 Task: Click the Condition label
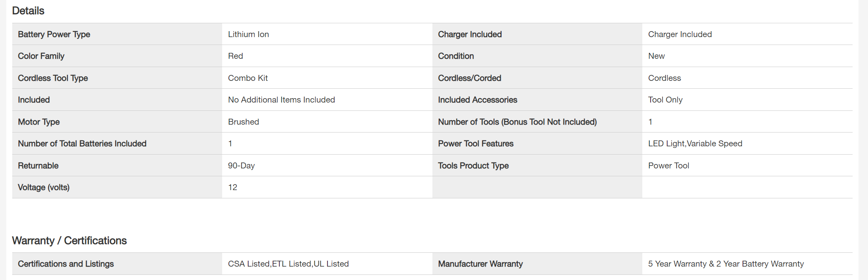click(456, 56)
